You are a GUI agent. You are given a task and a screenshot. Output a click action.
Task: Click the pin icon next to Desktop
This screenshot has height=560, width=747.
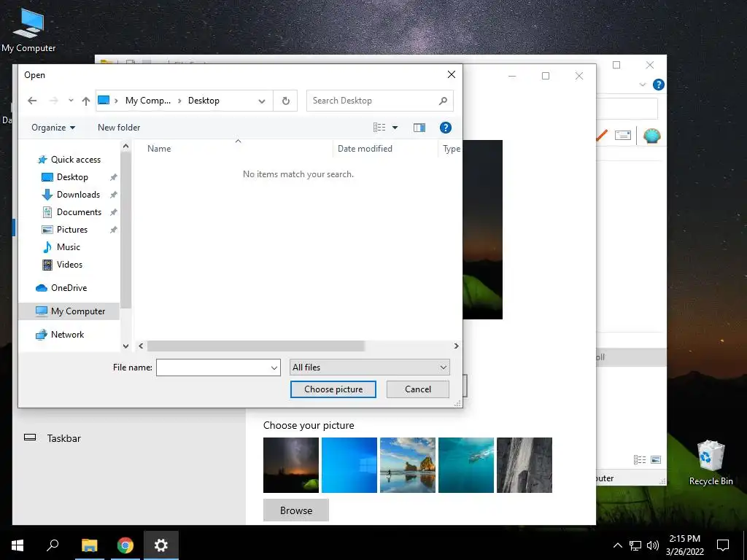click(x=113, y=177)
